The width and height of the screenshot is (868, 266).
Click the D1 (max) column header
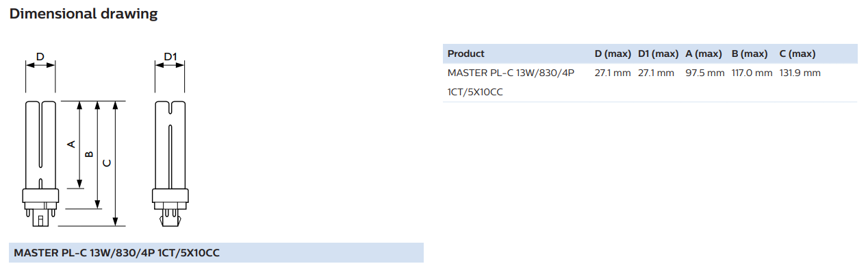tap(658, 53)
